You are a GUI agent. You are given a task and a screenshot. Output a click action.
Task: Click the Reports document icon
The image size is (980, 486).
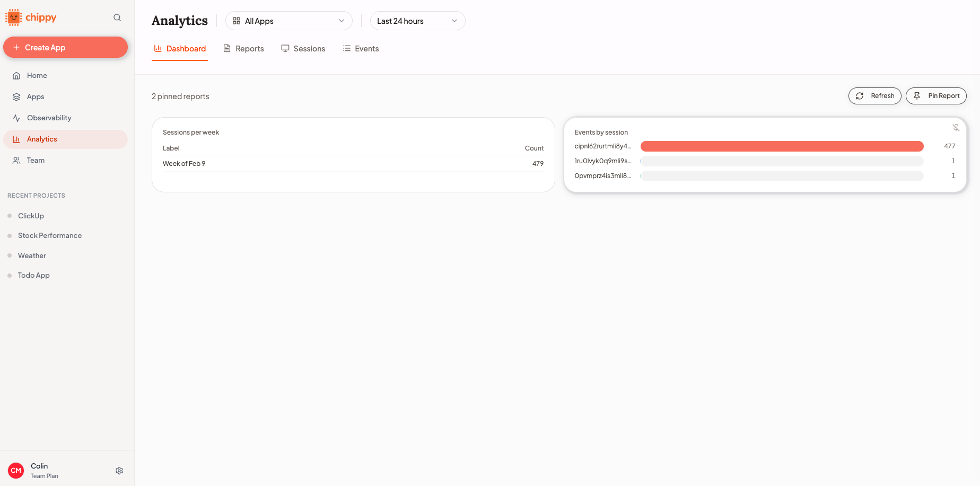pos(227,48)
